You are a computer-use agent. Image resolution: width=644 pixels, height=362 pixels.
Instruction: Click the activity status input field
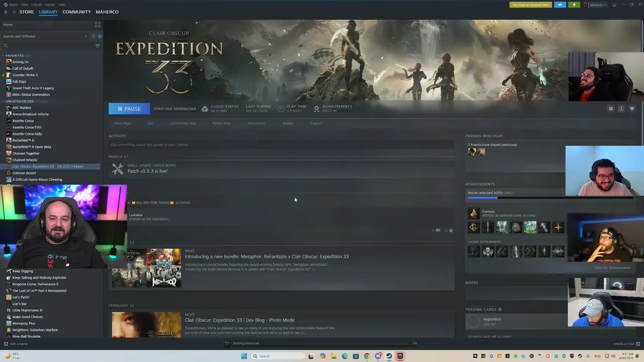pos(282,145)
